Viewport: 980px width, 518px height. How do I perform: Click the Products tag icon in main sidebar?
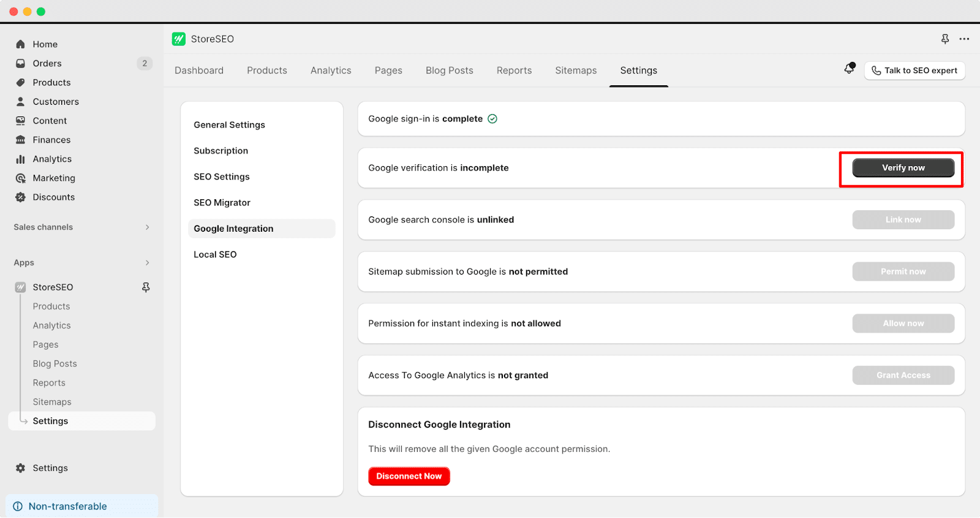pyautogui.click(x=20, y=82)
